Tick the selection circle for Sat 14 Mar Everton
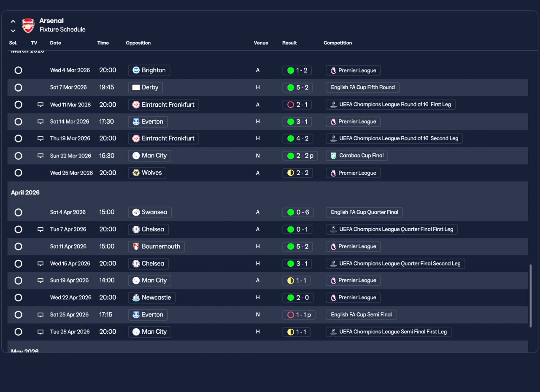 [x=18, y=122]
